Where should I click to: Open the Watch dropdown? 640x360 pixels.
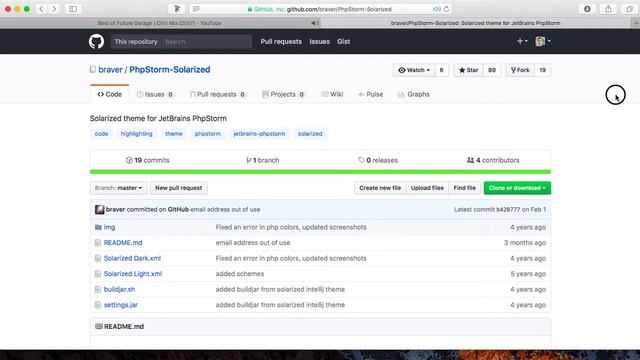414,70
